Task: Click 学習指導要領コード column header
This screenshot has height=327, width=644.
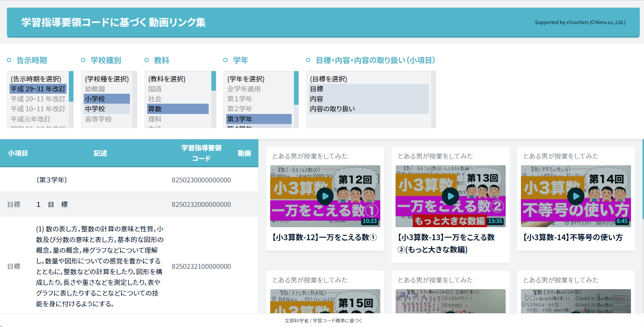Action: tap(201, 153)
